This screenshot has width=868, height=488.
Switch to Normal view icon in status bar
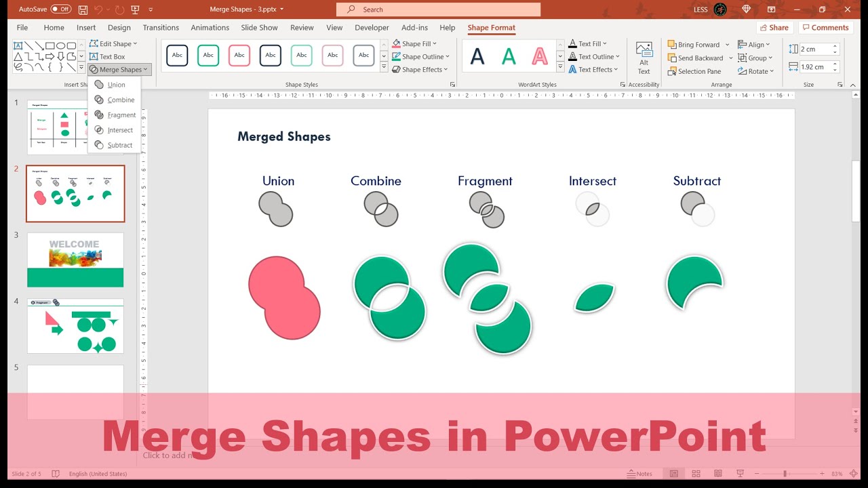(674, 474)
